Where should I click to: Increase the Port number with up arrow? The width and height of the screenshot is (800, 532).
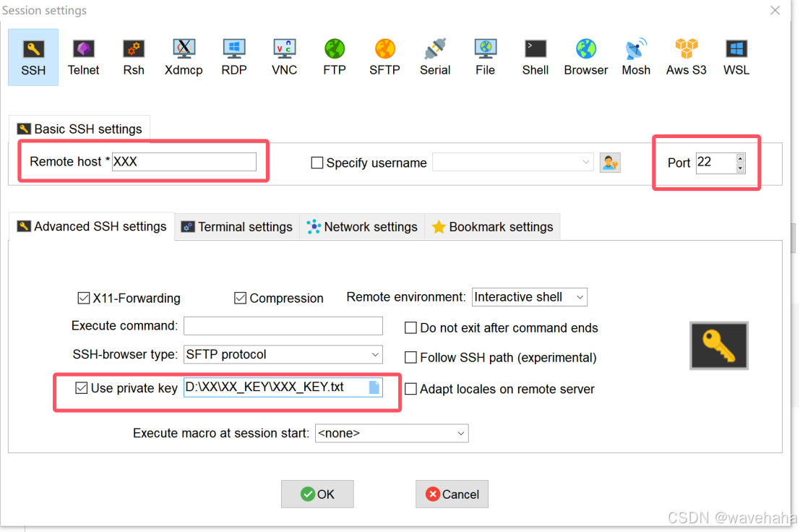click(x=740, y=158)
